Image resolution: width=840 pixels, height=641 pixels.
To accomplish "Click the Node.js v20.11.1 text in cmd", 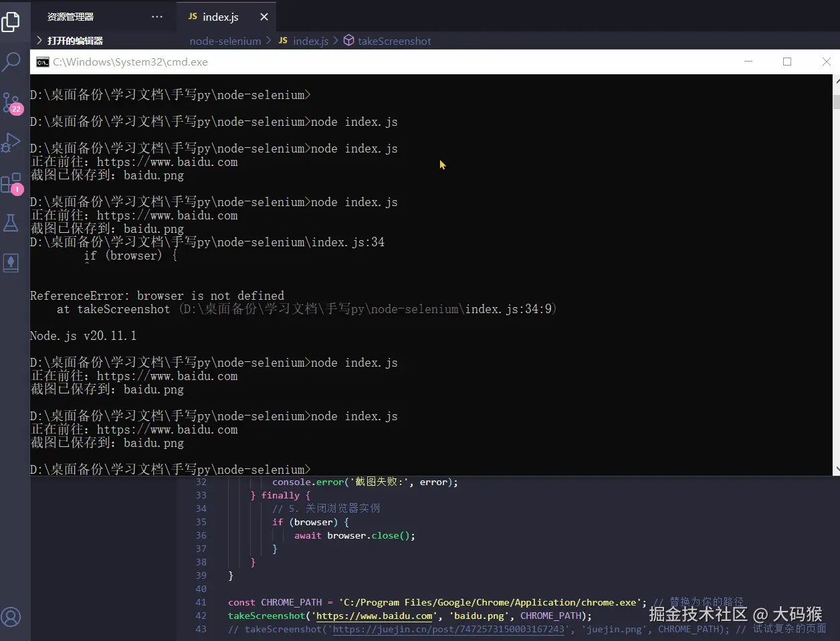I will pyautogui.click(x=83, y=336).
